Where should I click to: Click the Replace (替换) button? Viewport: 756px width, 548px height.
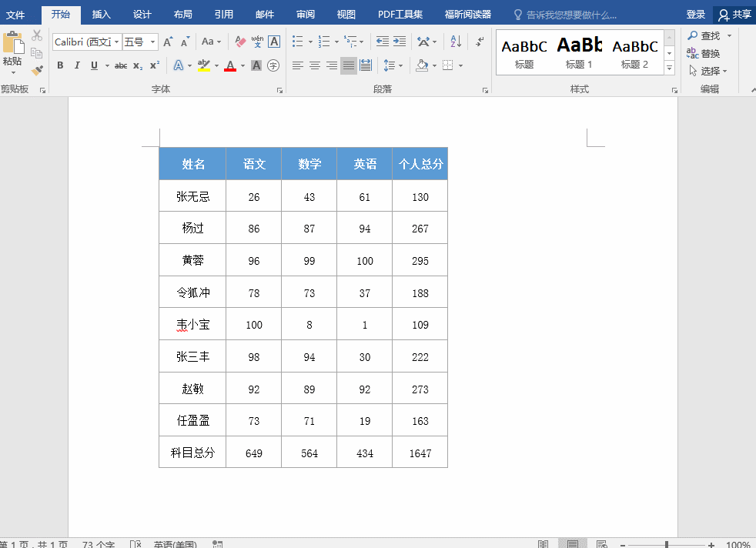coord(704,53)
